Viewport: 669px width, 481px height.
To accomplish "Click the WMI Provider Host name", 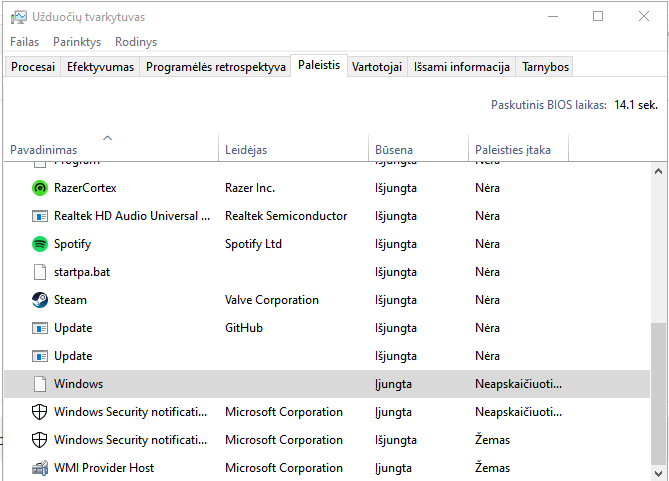I will (x=104, y=468).
